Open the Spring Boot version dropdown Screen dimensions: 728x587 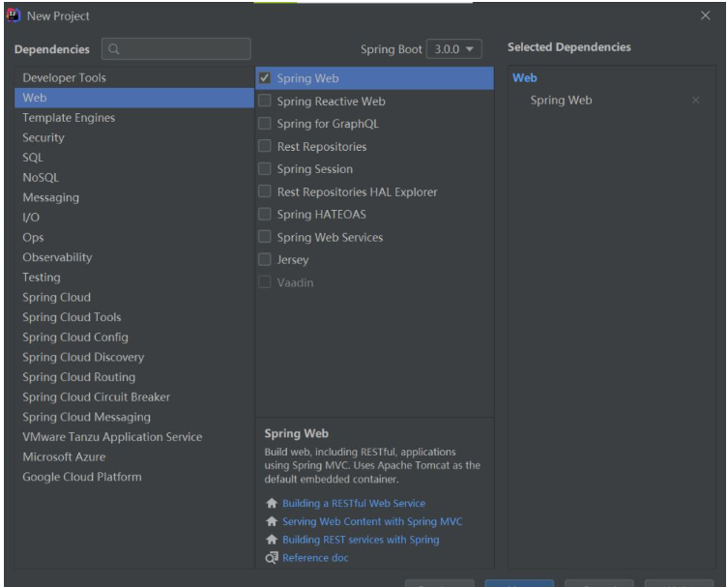[453, 48]
